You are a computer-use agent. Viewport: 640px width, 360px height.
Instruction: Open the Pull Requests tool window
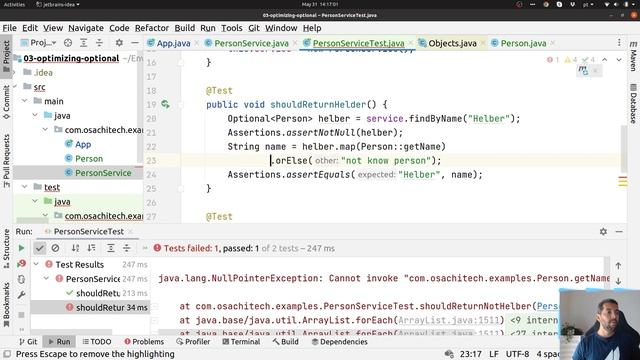coord(7,161)
